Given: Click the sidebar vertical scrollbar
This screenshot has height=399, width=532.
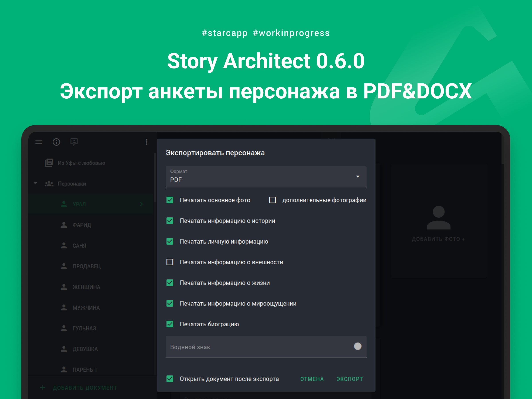Looking at the screenshot, I should pos(155,178).
